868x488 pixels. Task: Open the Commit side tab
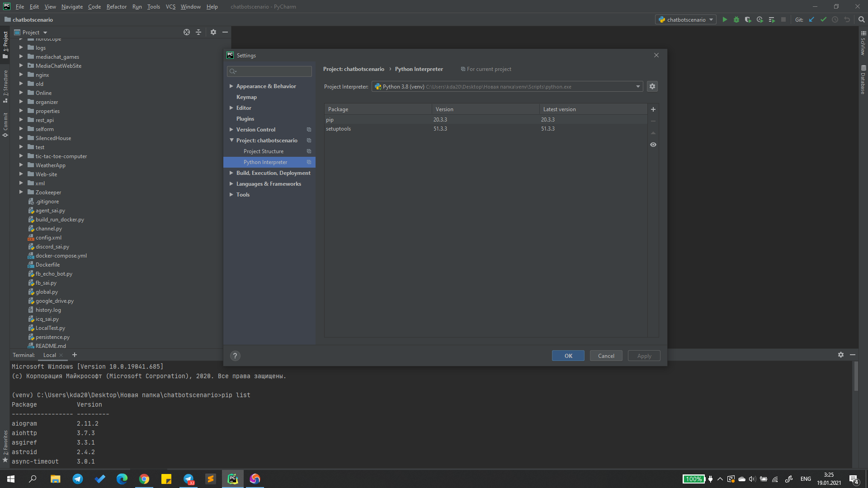tap(5, 125)
